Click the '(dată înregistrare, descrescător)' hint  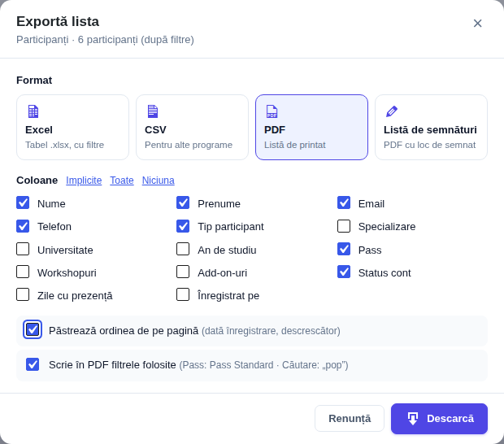[x=271, y=331]
